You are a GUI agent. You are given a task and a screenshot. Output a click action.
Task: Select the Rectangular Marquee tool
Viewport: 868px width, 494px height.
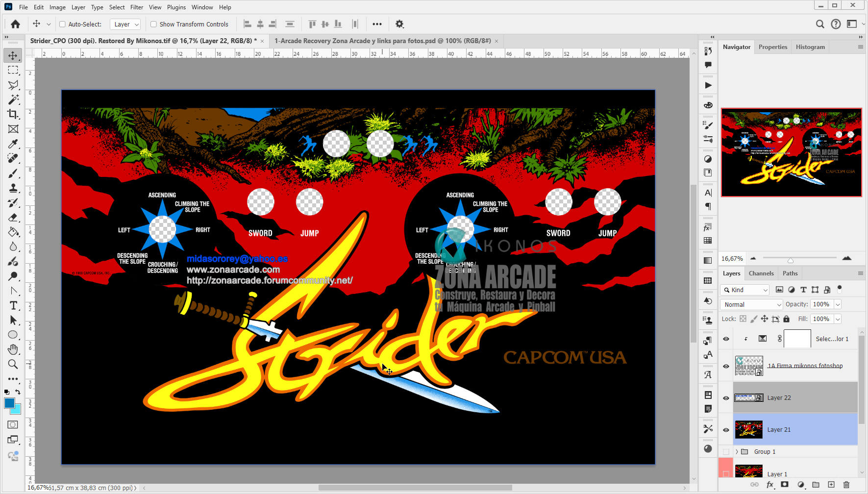[13, 70]
